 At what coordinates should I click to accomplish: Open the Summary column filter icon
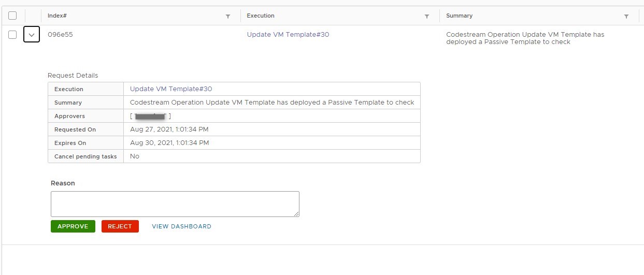626,17
